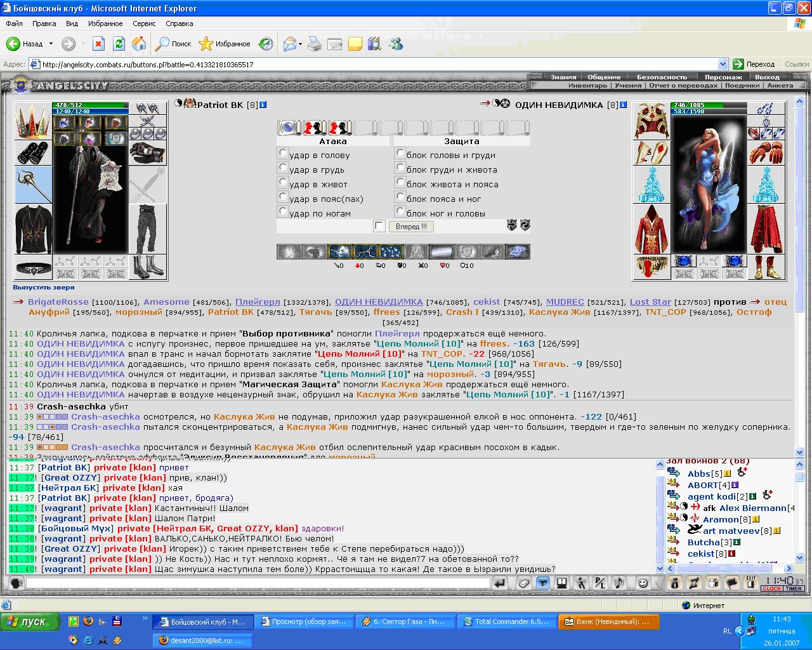Click player «cekist» in room list

[x=702, y=554]
